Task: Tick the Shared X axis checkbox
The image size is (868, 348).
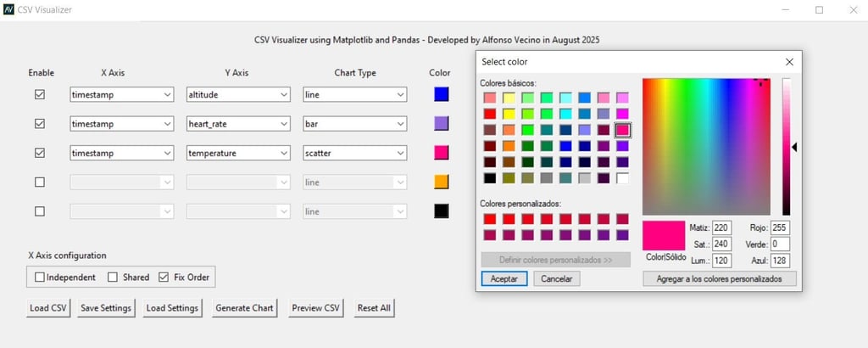Action: click(113, 277)
